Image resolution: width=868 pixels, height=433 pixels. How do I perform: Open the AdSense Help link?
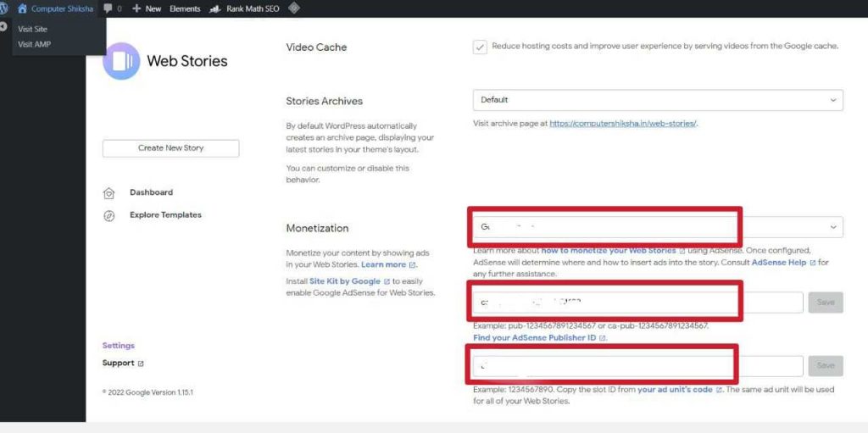[779, 263]
